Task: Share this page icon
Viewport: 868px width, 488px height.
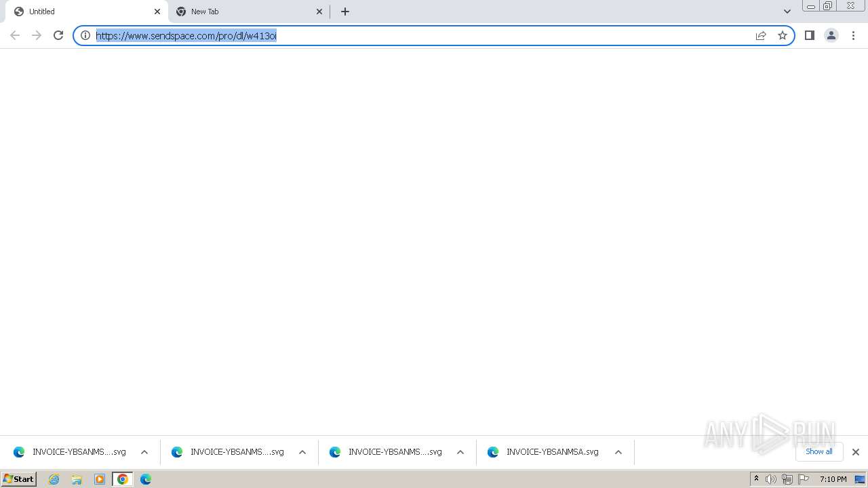Action: click(x=761, y=35)
